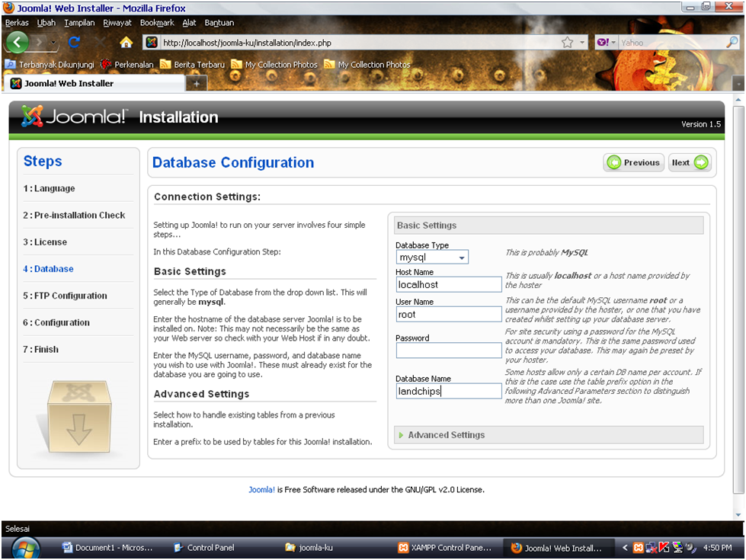The image size is (746, 560).
Task: Open the Terbanyak Dikunjungi bookmark folder
Action: coord(50,64)
